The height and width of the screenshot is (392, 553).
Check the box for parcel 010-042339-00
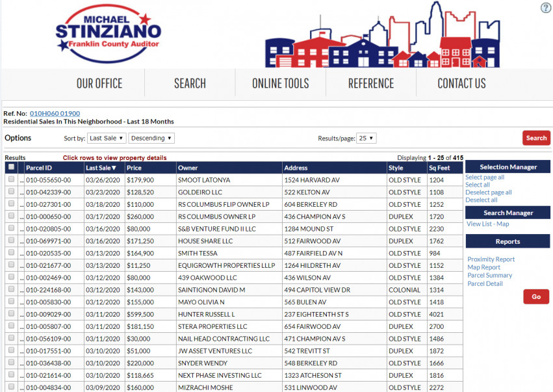point(11,191)
